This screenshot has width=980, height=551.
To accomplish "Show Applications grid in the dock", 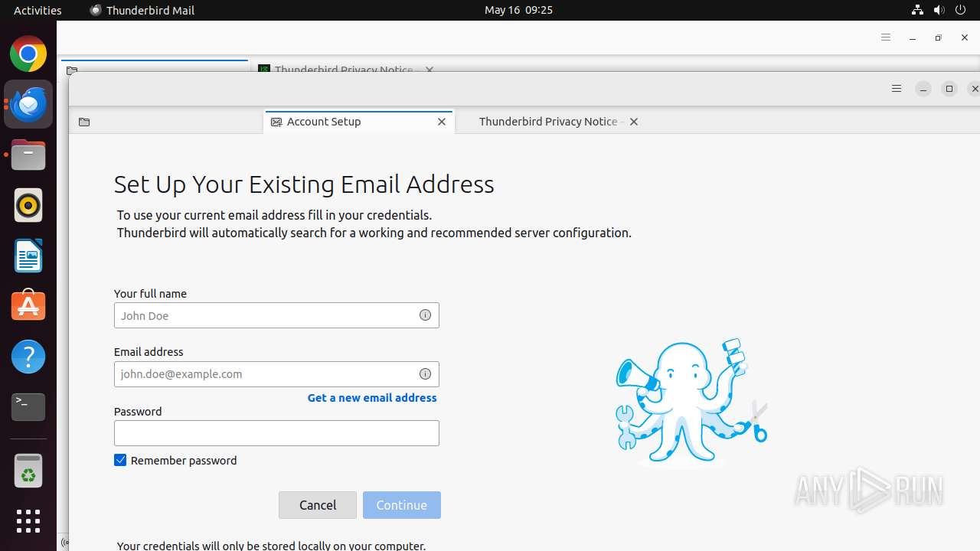I will [28, 521].
